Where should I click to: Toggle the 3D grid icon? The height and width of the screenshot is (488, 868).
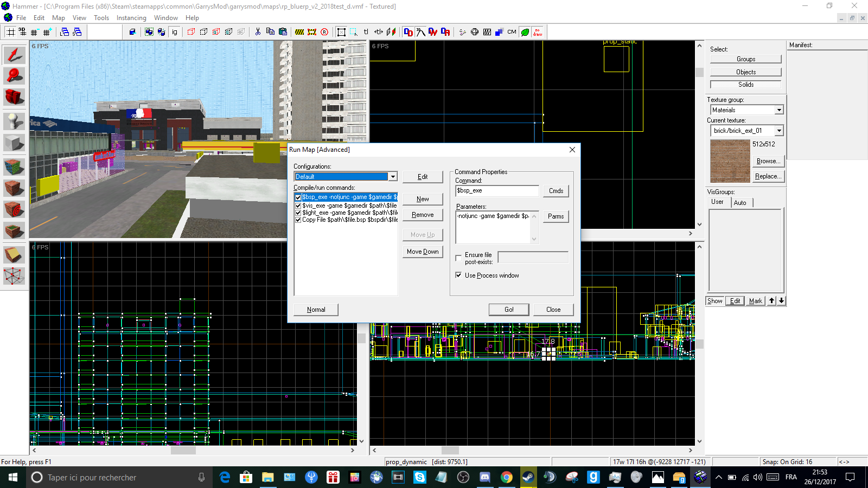tap(22, 32)
